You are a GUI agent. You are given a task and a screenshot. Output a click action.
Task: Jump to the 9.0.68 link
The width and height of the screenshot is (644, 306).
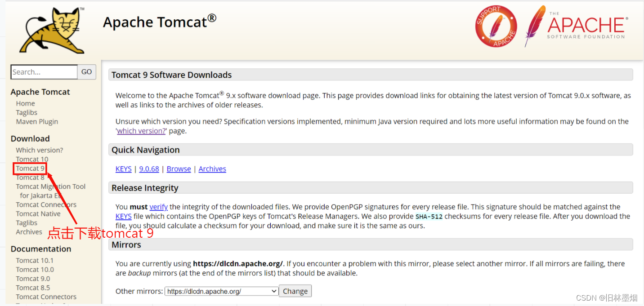click(149, 169)
